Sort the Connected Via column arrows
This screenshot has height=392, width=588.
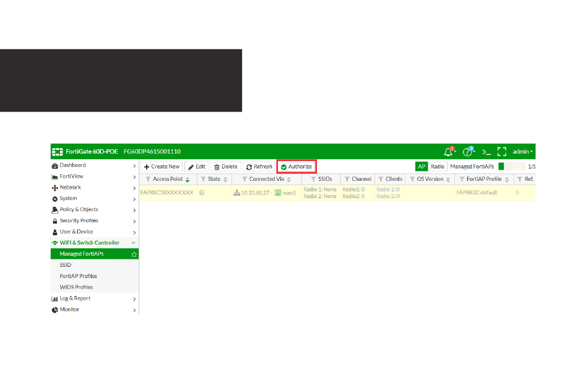289,180
